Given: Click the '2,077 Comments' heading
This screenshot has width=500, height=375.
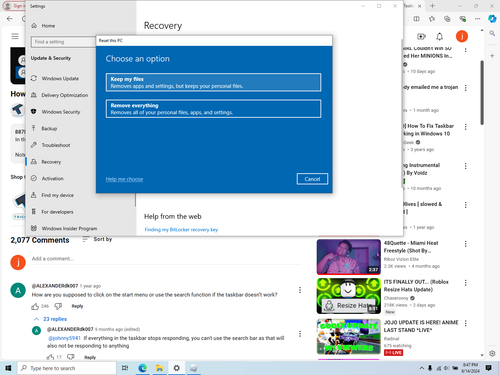Looking at the screenshot, I should coord(40,240).
